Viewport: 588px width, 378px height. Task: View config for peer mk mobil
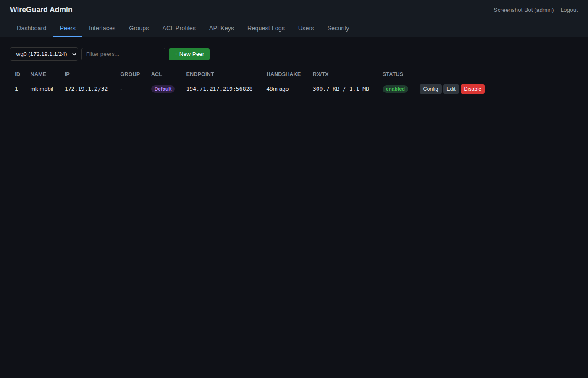click(x=430, y=89)
